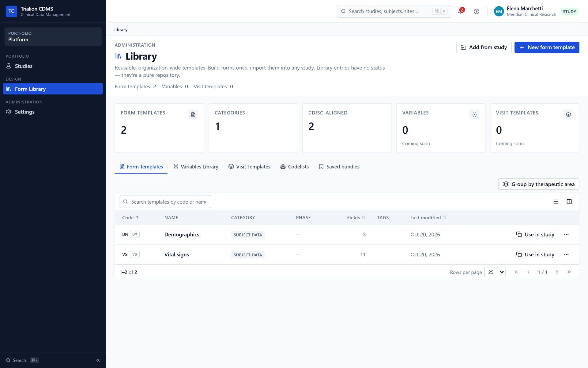Go to next page of results

click(557, 272)
